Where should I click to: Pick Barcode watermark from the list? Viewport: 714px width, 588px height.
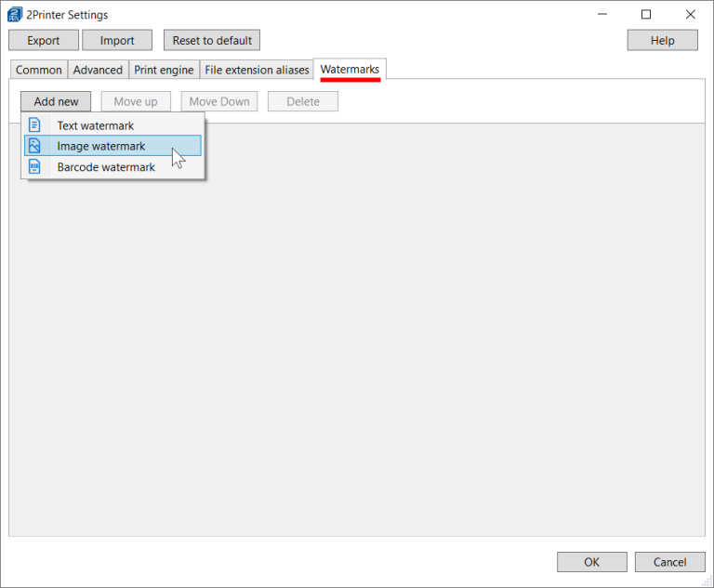click(106, 167)
